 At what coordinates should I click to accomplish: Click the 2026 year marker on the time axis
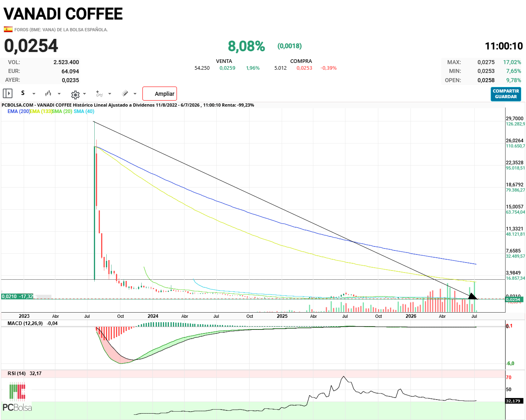411,316
